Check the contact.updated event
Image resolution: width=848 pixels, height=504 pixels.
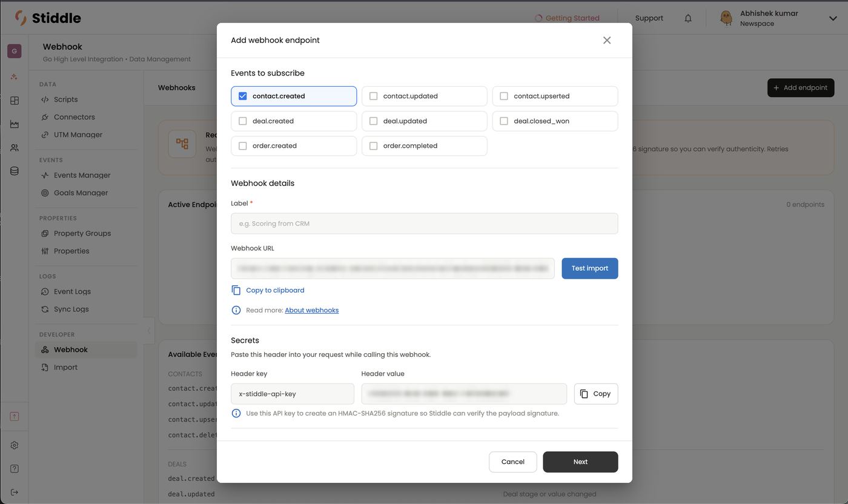[x=374, y=96]
